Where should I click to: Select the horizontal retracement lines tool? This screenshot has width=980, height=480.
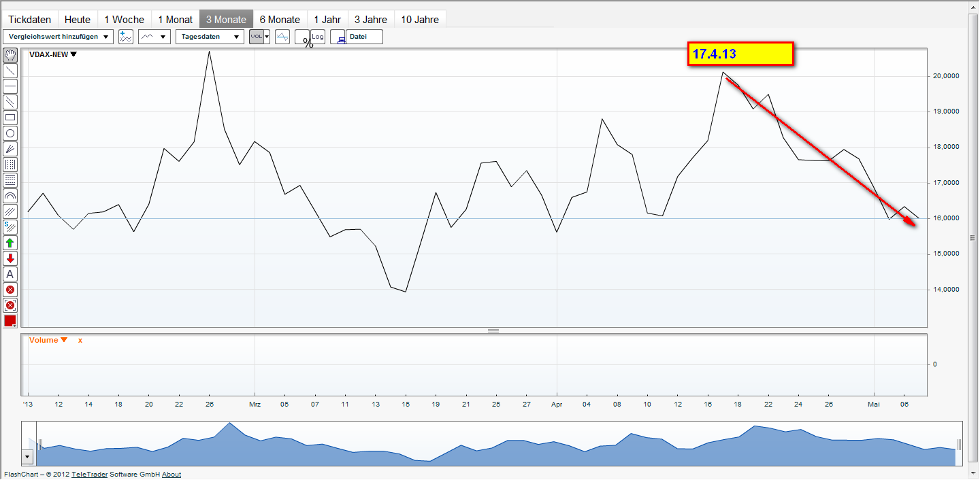(x=10, y=180)
